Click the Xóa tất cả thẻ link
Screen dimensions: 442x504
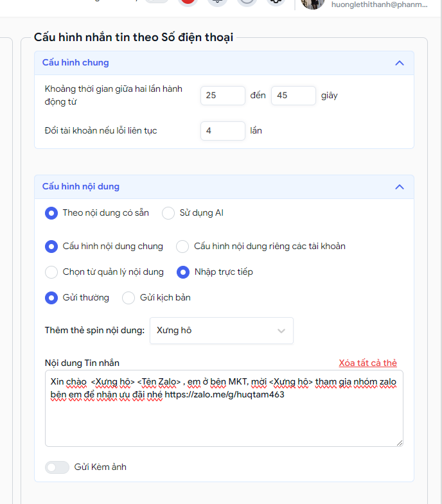click(x=367, y=363)
